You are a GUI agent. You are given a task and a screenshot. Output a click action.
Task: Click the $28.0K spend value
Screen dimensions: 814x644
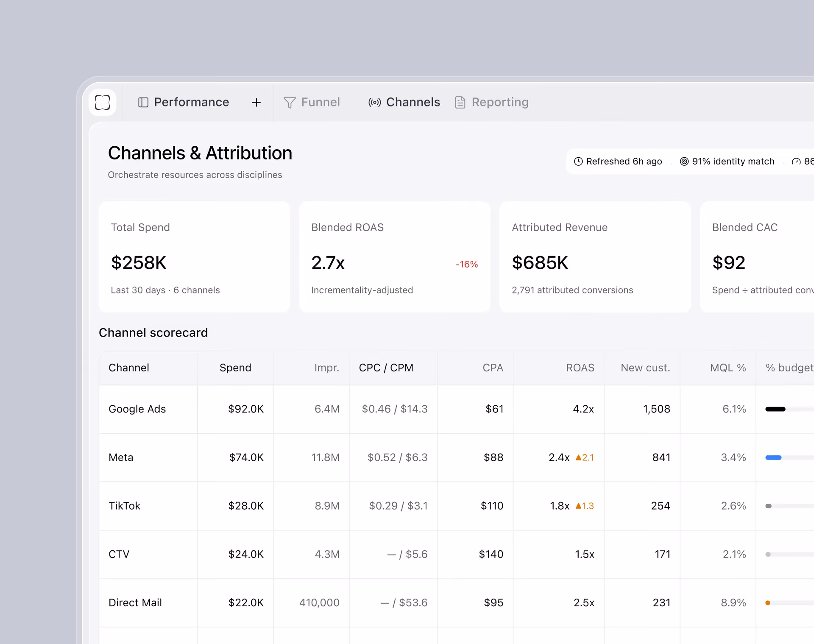pos(246,506)
